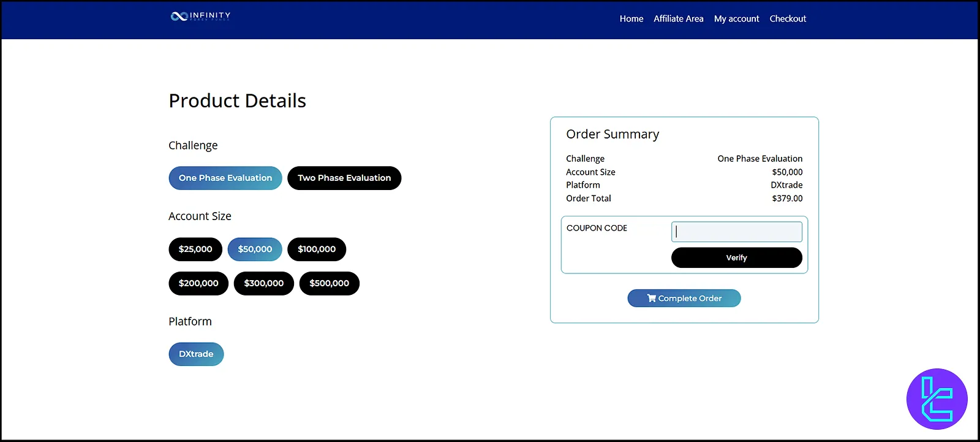The height and width of the screenshot is (442, 980).
Task: Select the $500,000 account size
Action: coord(329,283)
